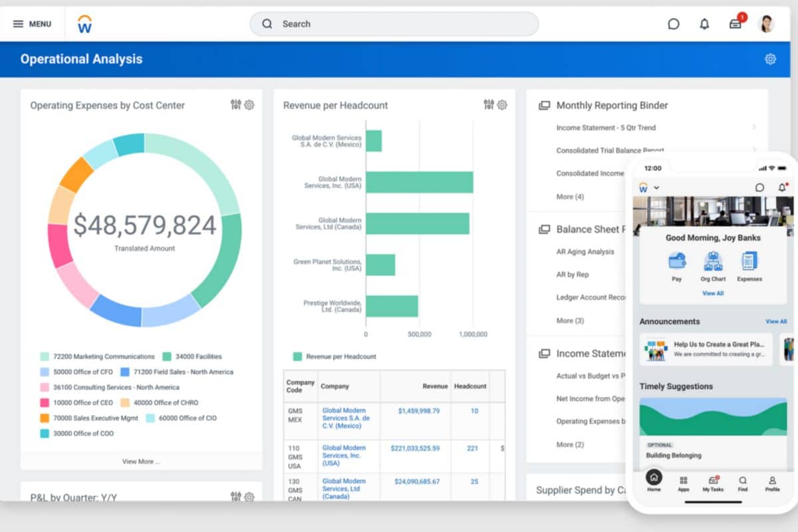The height and width of the screenshot is (532, 798).
Task: Click 70000 Sales Executive Mgmt legend entry
Action: [x=89, y=418]
